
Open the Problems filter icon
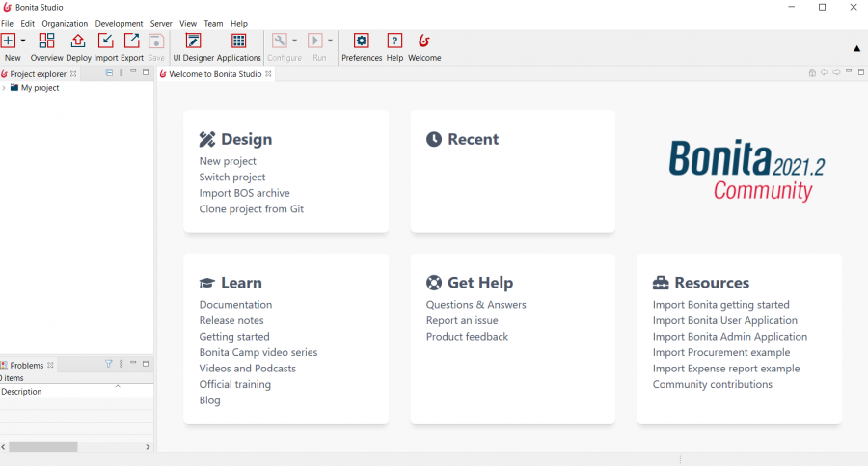(x=108, y=364)
